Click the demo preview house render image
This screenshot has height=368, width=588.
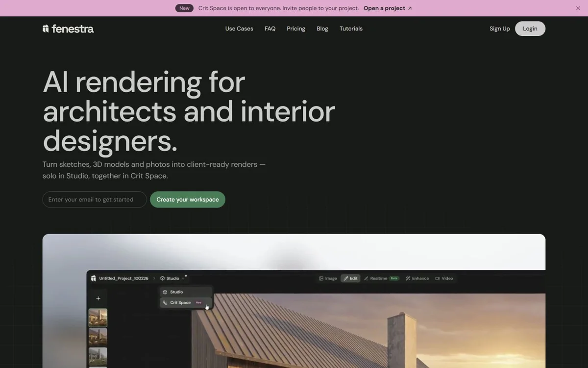click(367, 331)
